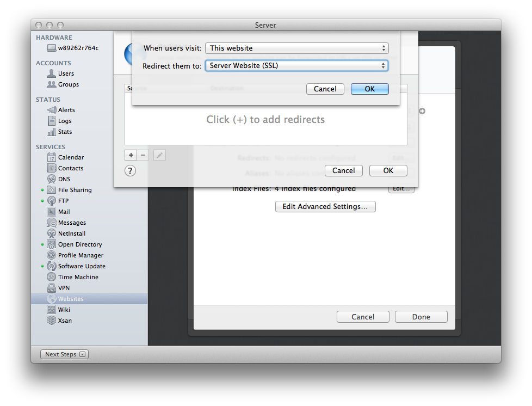
Task: Select the Wiki service icon
Action: (52, 310)
